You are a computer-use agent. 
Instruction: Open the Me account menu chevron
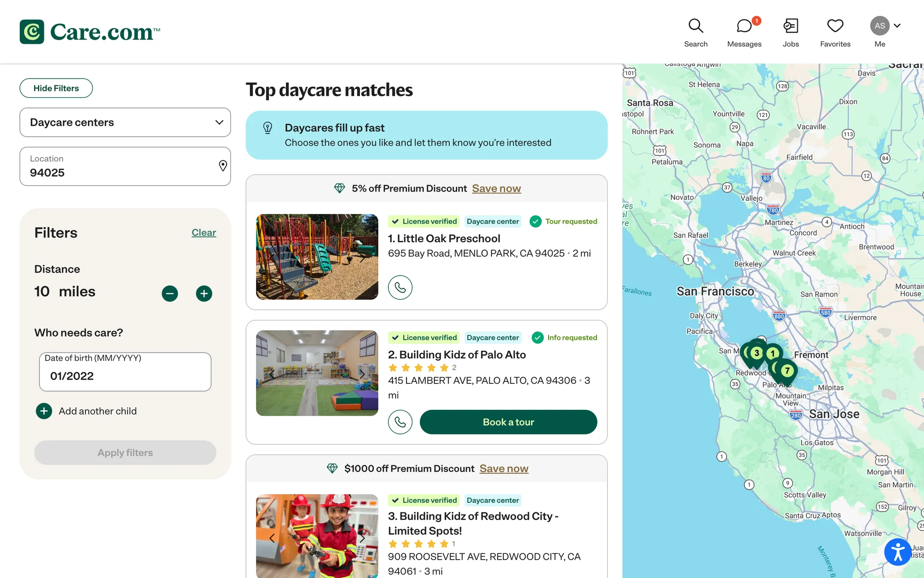pyautogui.click(x=897, y=26)
